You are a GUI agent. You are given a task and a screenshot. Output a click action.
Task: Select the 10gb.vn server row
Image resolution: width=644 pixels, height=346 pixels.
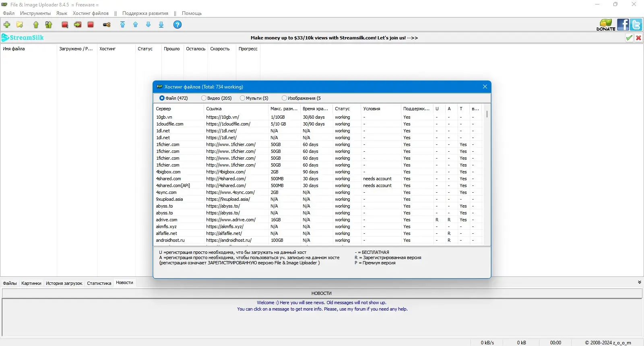(x=318, y=117)
